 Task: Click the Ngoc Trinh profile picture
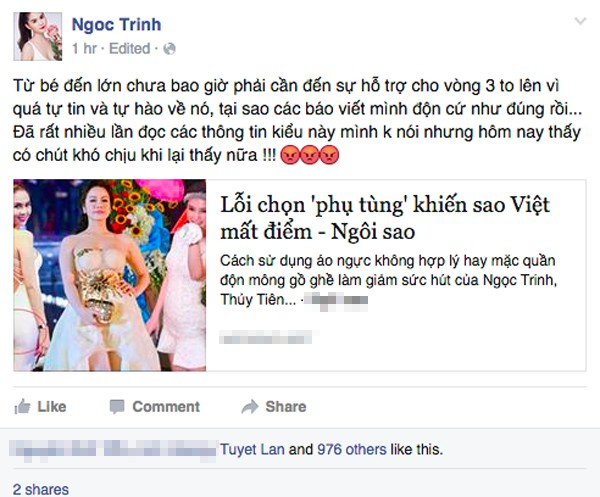click(38, 36)
